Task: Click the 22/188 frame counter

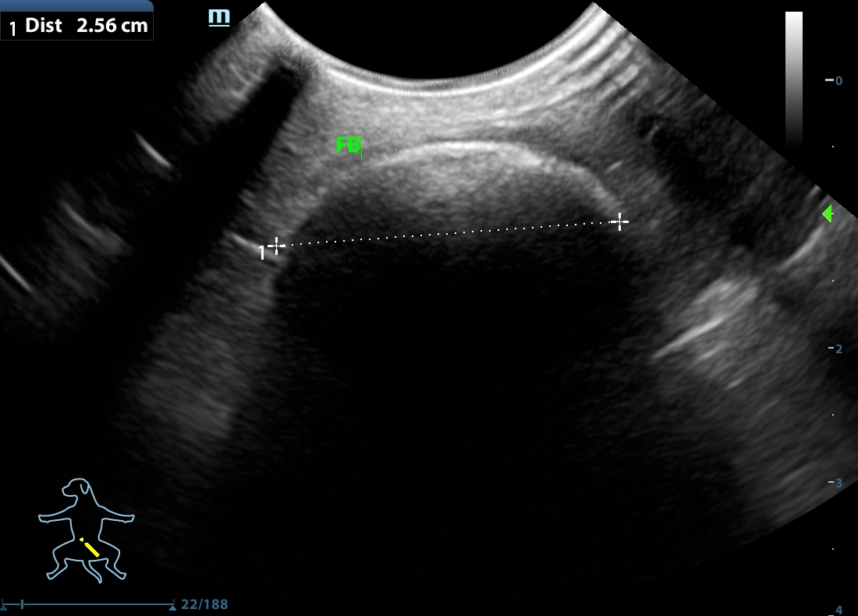Action: click(x=204, y=604)
